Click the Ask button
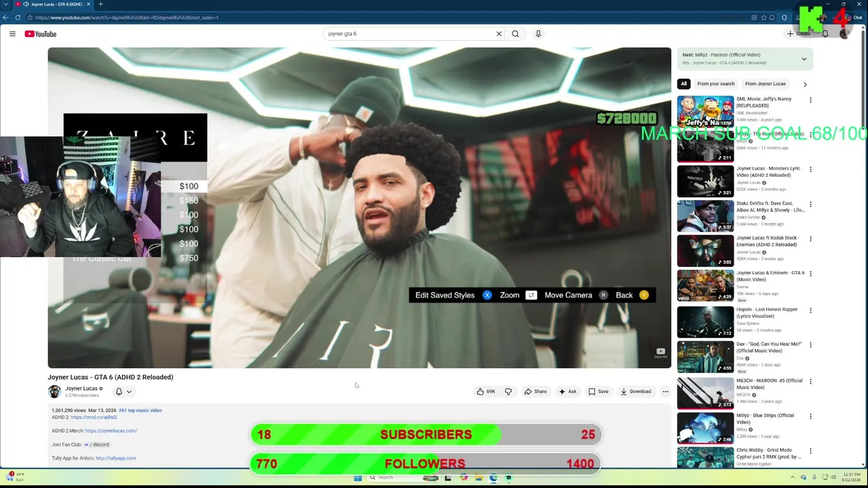The height and width of the screenshot is (488, 868). (568, 391)
